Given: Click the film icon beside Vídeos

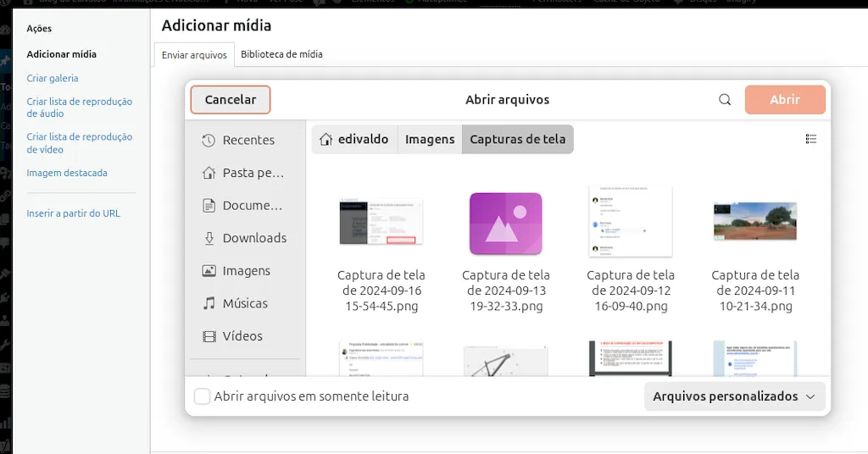Looking at the screenshot, I should pyautogui.click(x=209, y=336).
